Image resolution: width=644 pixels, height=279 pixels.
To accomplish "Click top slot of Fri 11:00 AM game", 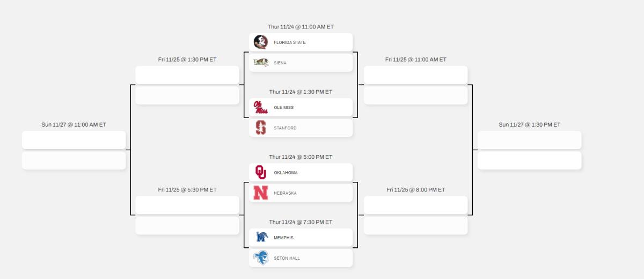I will pyautogui.click(x=415, y=75).
